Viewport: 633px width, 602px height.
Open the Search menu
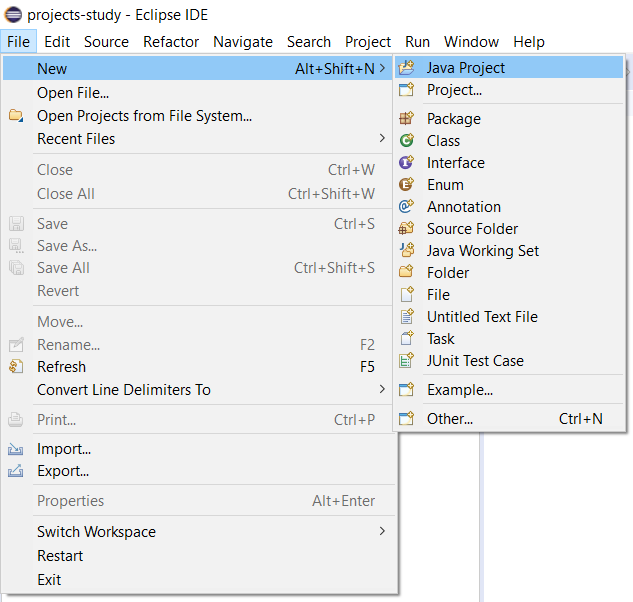[309, 42]
